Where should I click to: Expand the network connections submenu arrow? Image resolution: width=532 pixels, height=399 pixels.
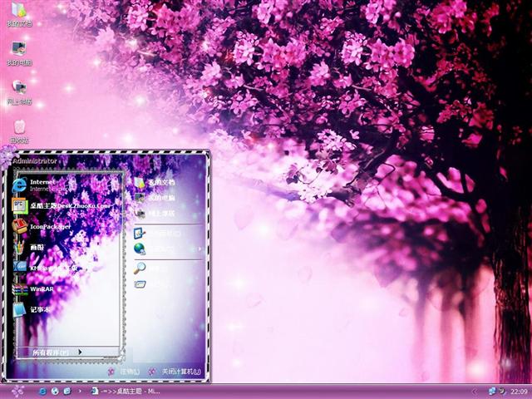pos(199,249)
